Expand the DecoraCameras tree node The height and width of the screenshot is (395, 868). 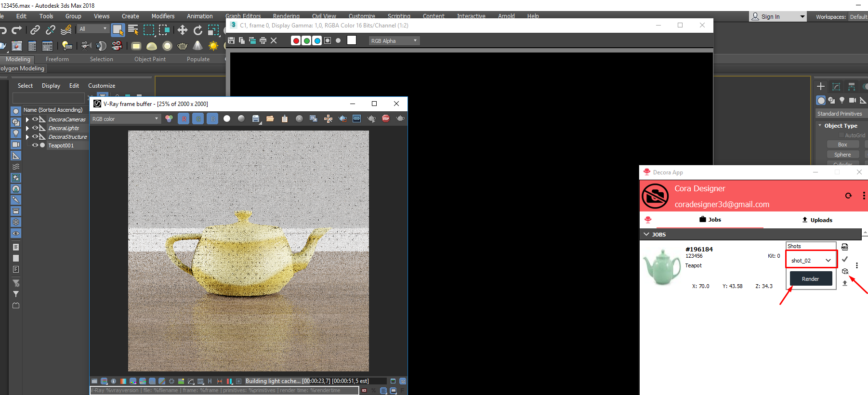click(x=27, y=119)
